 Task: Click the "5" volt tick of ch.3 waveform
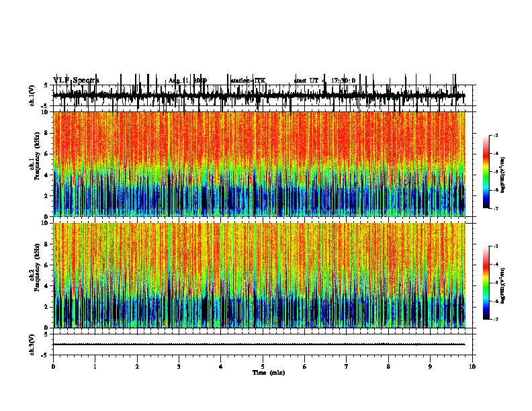point(46,334)
